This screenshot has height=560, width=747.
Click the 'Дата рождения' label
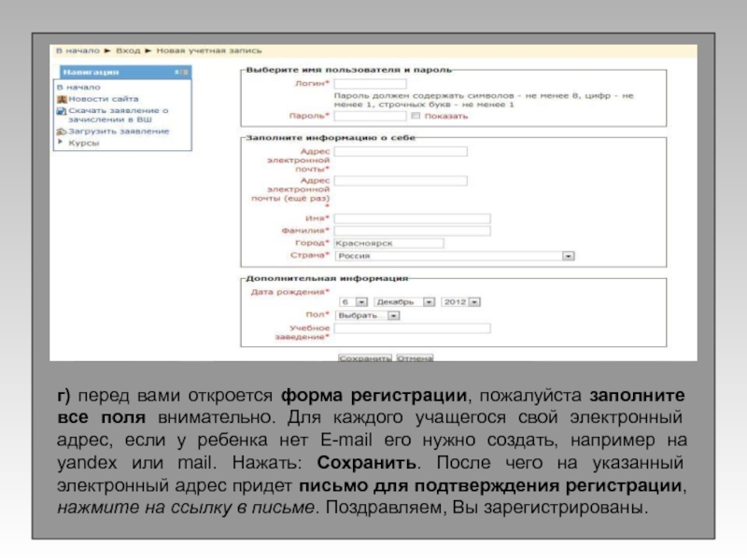290,292
